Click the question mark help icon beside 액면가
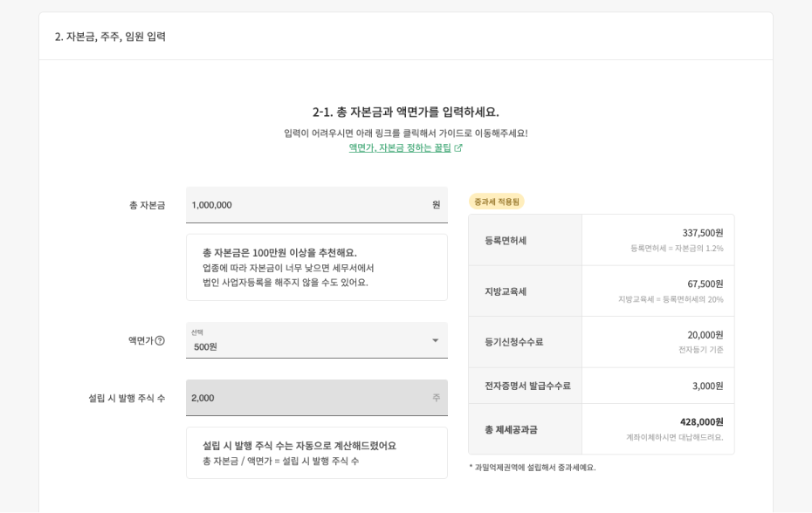 pyautogui.click(x=160, y=340)
